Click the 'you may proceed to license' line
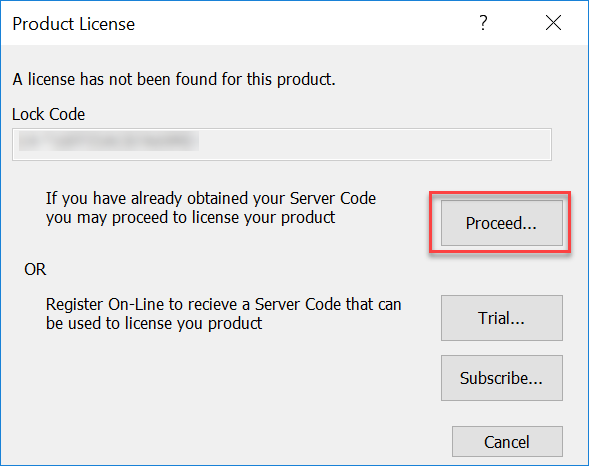The width and height of the screenshot is (589, 466). [190, 217]
